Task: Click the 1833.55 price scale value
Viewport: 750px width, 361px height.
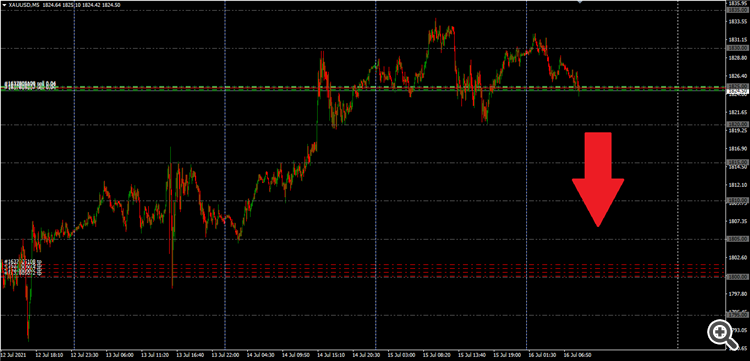Action: pyautogui.click(x=737, y=22)
